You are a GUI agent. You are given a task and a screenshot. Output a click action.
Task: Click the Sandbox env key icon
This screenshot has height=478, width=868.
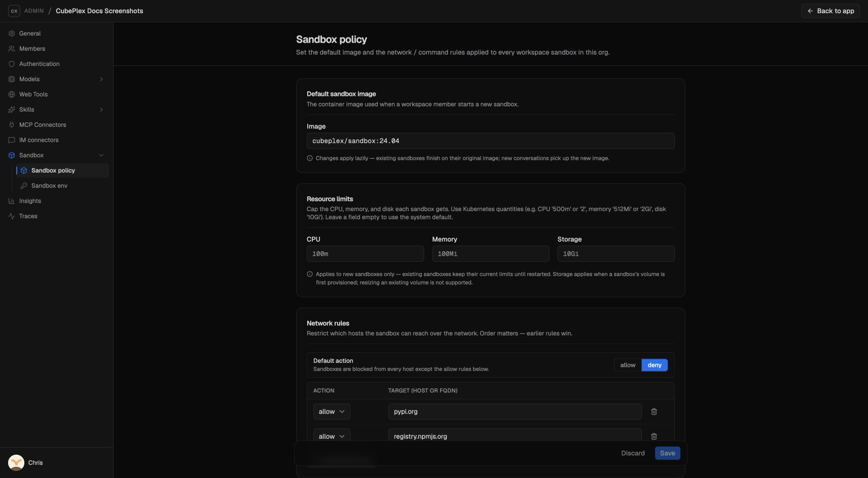[x=24, y=186]
